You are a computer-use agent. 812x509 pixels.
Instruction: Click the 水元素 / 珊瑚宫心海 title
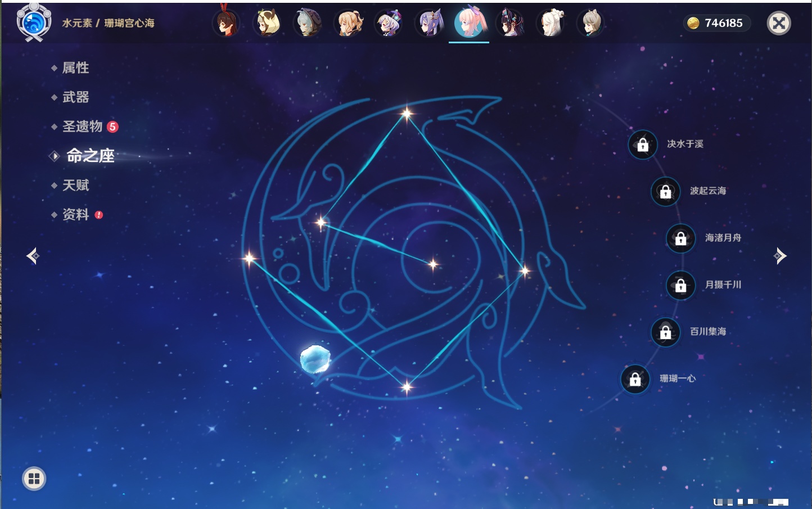tap(108, 23)
